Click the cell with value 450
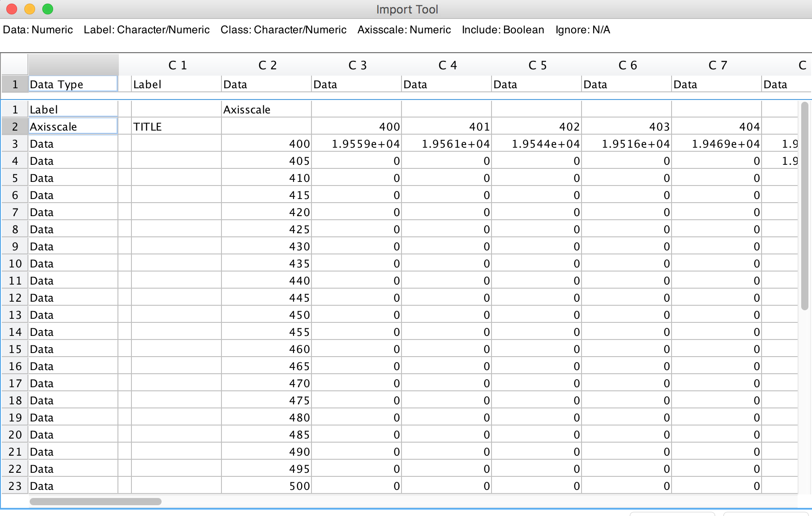 [266, 315]
